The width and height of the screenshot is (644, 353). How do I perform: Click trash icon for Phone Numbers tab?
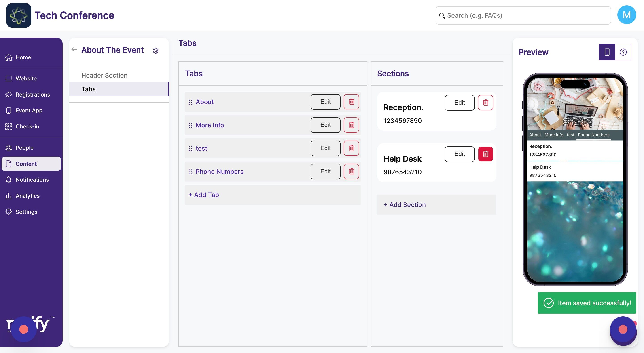(x=351, y=171)
